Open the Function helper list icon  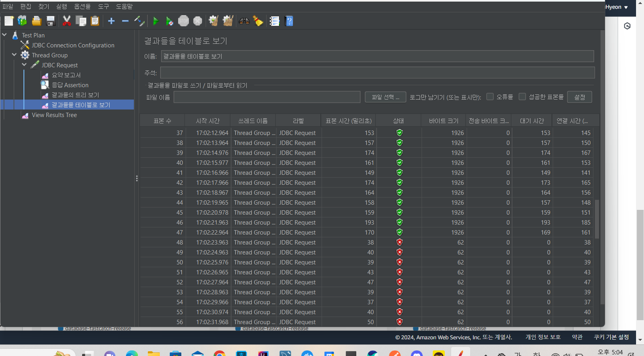[275, 21]
